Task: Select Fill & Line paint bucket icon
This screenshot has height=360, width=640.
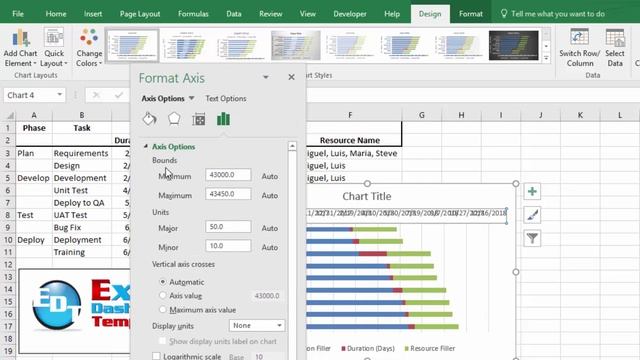Action: pos(149,119)
